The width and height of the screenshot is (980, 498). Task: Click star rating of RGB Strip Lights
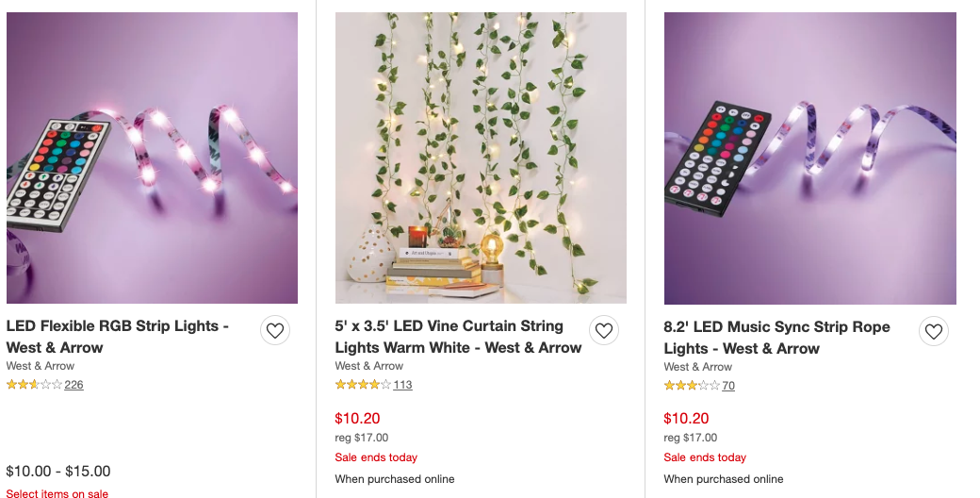pyautogui.click(x=34, y=385)
